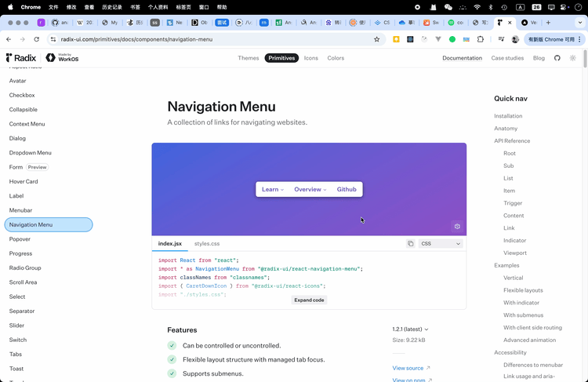Click the Github link in demo

coord(347,189)
